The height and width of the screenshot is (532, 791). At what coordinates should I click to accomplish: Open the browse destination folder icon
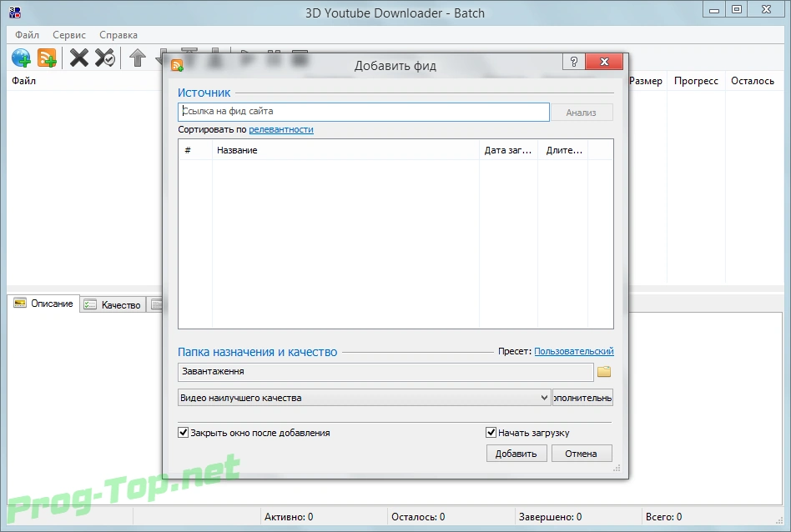click(604, 372)
